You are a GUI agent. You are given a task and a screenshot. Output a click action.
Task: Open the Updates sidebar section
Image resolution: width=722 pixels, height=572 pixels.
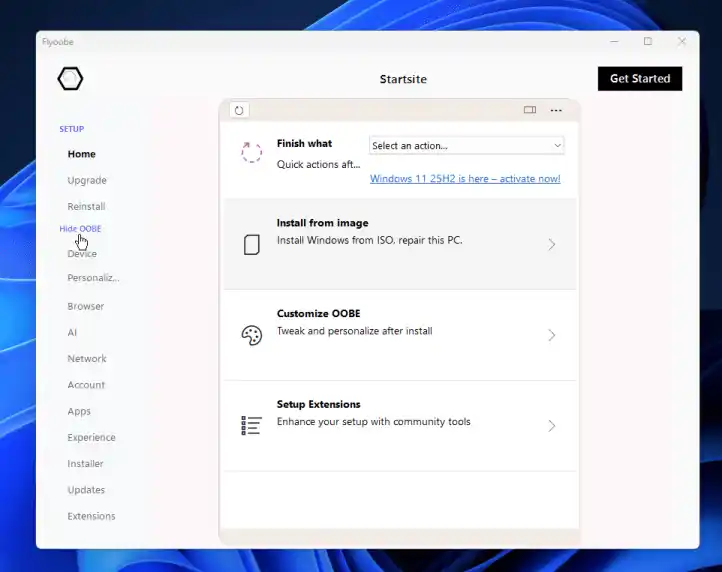tap(86, 490)
